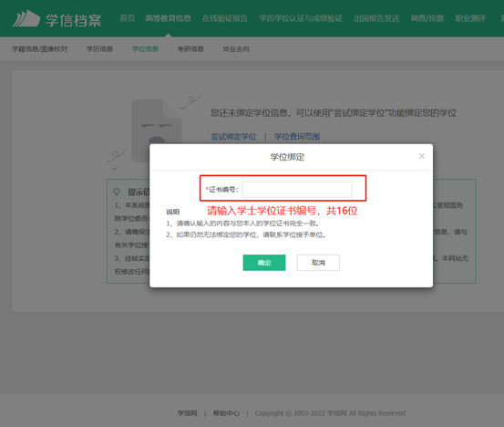Click the 学位查询范围 link

(297, 137)
